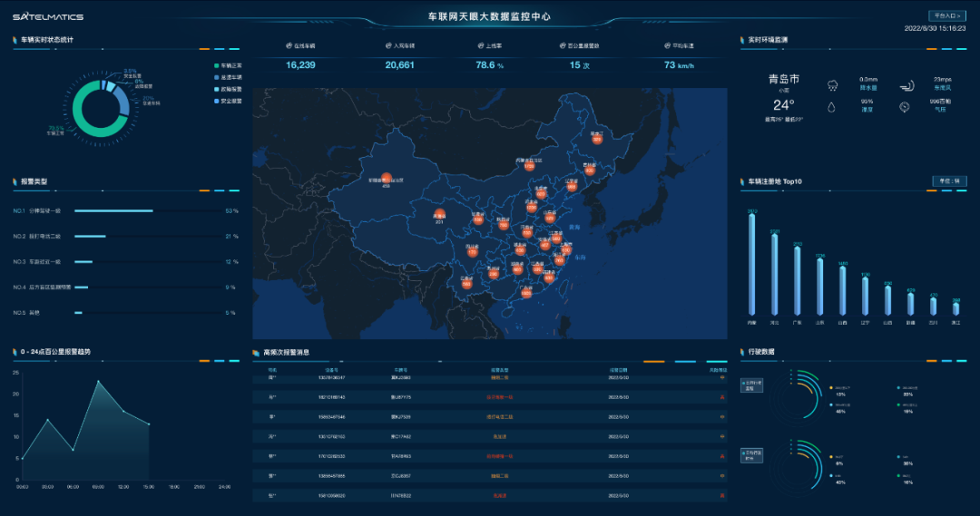Screen dimensions: 980x516
Task: Click the 单位:辆 unit button
Action: coord(949,181)
